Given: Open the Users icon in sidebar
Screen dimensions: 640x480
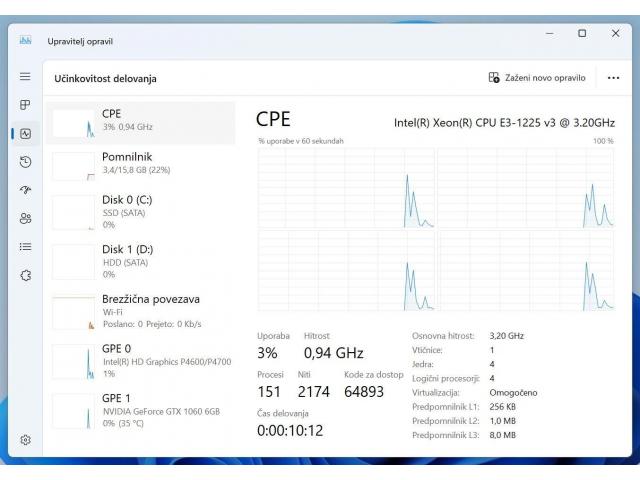Looking at the screenshot, I should (x=25, y=218).
